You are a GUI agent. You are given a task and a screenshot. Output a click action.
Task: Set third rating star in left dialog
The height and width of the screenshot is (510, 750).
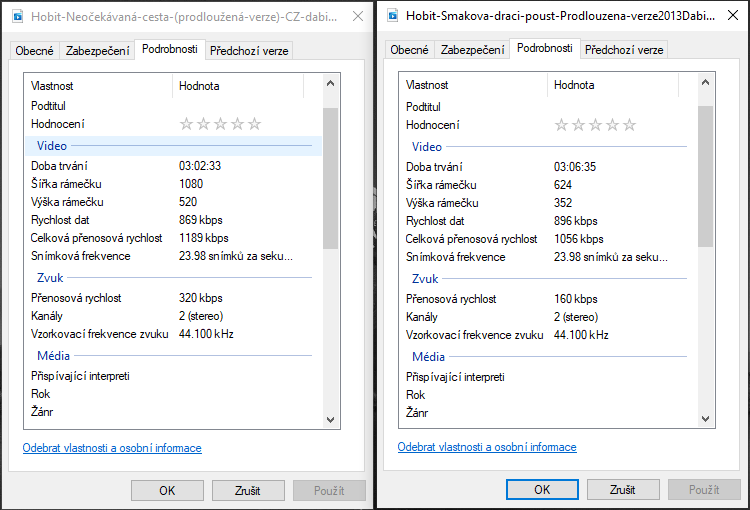[x=220, y=124]
